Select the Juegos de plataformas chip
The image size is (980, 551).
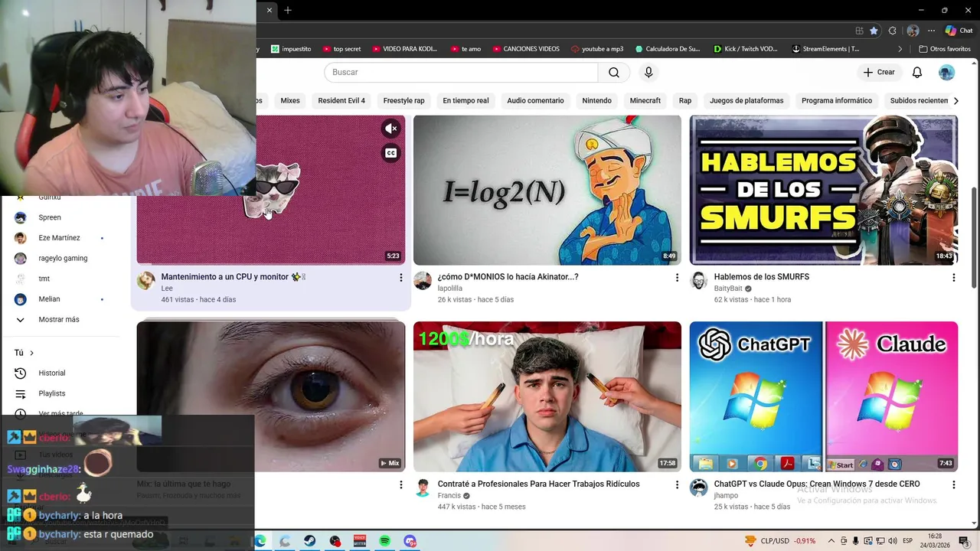coord(746,100)
